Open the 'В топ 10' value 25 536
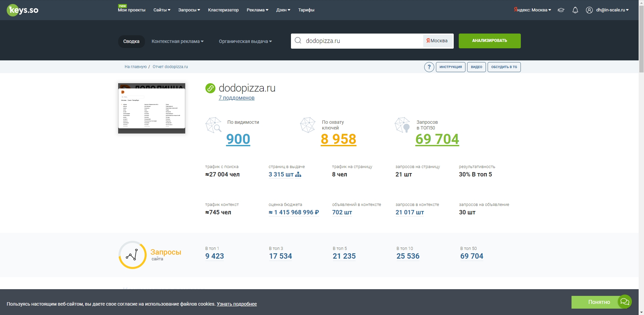The height and width of the screenshot is (315, 644). pos(408,256)
